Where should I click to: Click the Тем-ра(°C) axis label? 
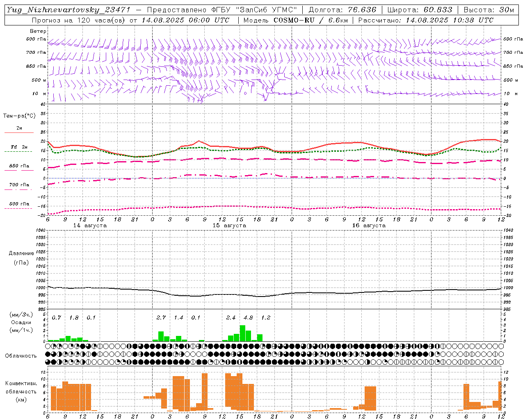(19, 116)
